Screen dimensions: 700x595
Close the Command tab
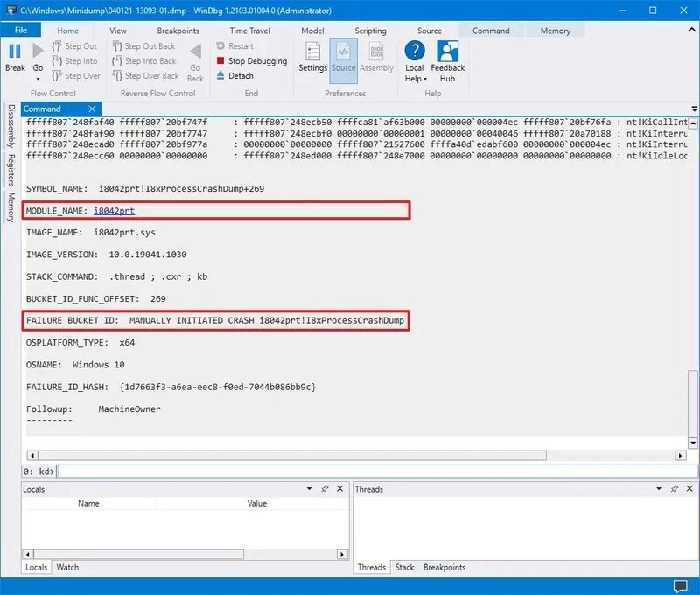[92, 108]
